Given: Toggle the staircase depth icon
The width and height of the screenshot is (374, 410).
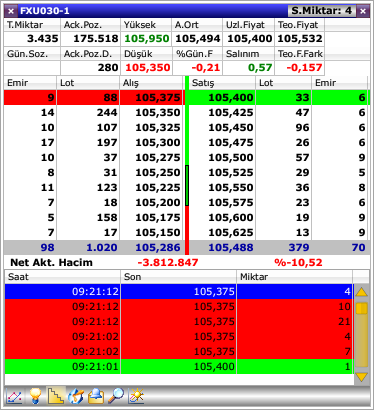Looking at the screenshot, I should coord(56,396).
